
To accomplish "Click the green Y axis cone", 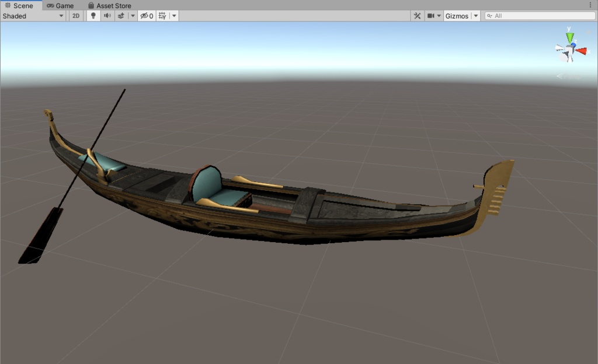I will pos(570,37).
